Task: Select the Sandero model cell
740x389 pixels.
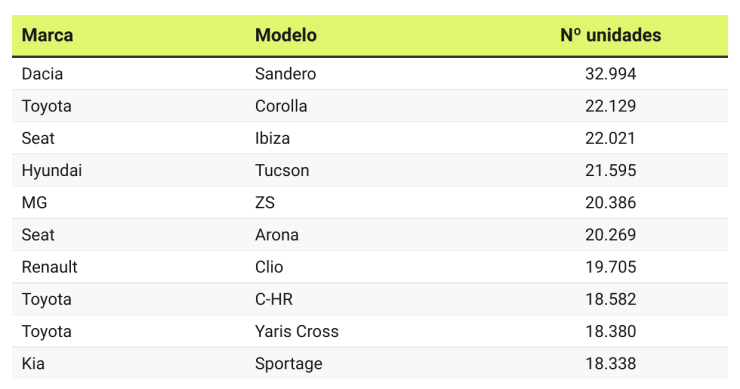Action: (x=286, y=74)
